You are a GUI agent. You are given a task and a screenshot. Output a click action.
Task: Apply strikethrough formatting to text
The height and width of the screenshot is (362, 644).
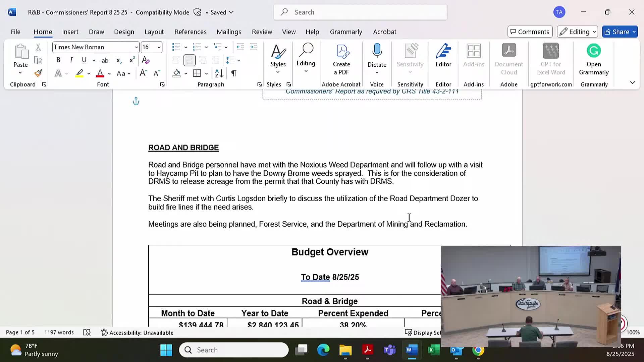coord(105,60)
